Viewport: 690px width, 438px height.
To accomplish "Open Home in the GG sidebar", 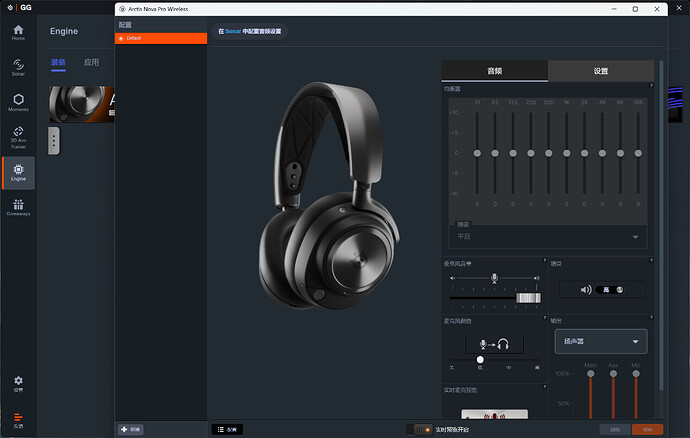I will (18, 32).
